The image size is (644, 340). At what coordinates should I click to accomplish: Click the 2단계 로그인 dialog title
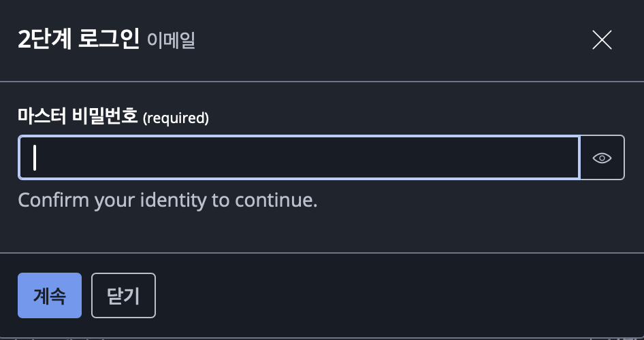pyautogui.click(x=78, y=40)
